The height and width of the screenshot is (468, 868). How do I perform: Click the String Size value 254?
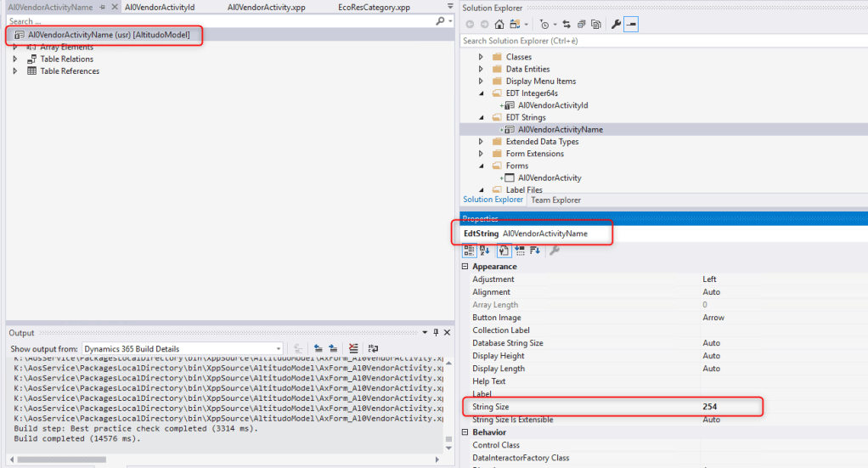709,407
